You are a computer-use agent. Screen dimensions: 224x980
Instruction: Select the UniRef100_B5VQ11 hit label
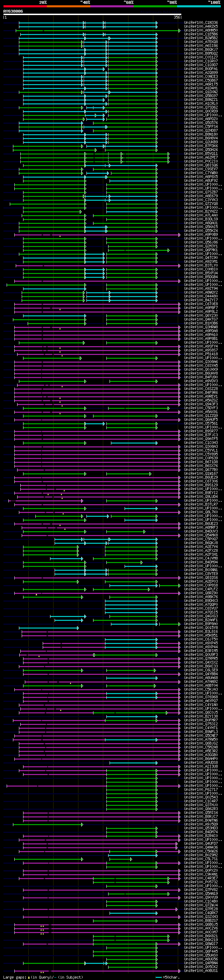(201, 154)
